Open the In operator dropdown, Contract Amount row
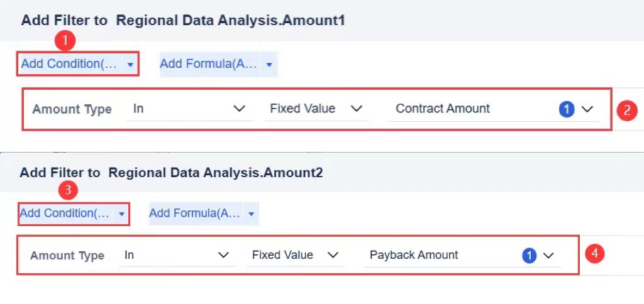Viewport: 644px width, 304px height. pos(189,109)
